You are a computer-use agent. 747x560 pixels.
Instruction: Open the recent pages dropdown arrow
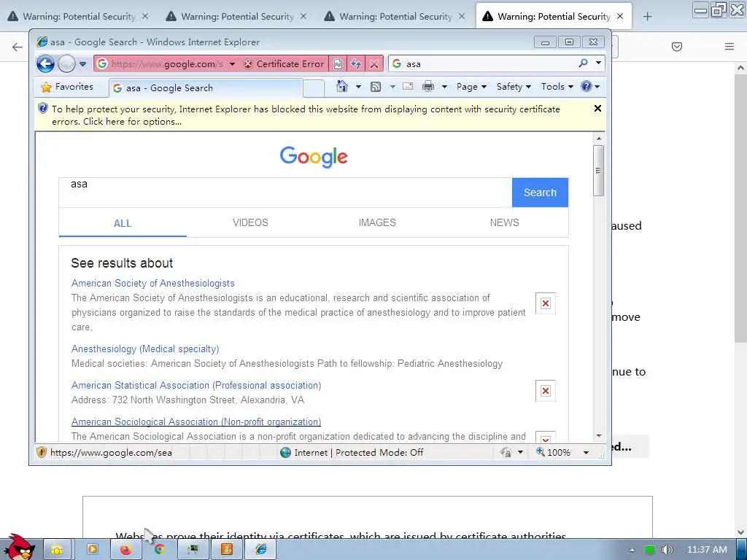click(x=82, y=64)
